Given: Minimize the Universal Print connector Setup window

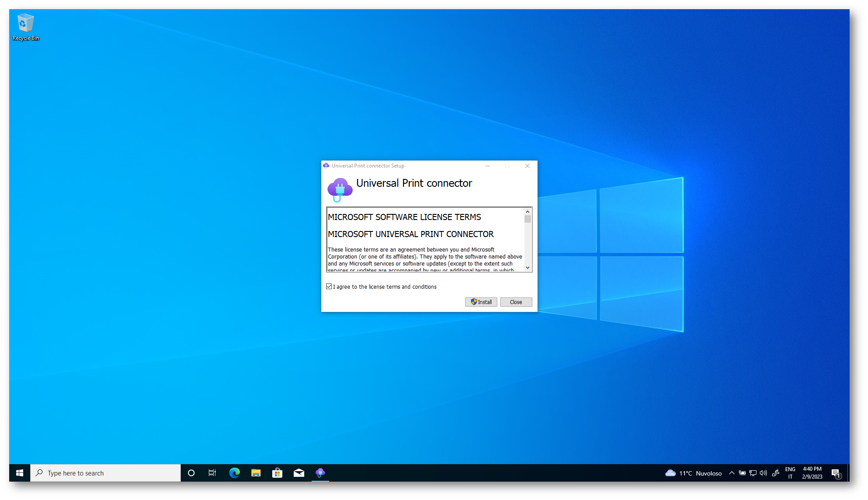Looking at the screenshot, I should pos(488,166).
